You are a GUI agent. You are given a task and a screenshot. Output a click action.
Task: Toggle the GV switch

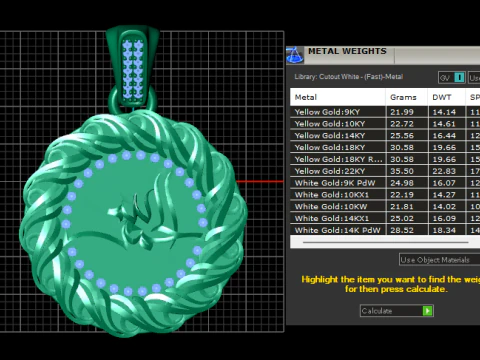[x=452, y=78]
